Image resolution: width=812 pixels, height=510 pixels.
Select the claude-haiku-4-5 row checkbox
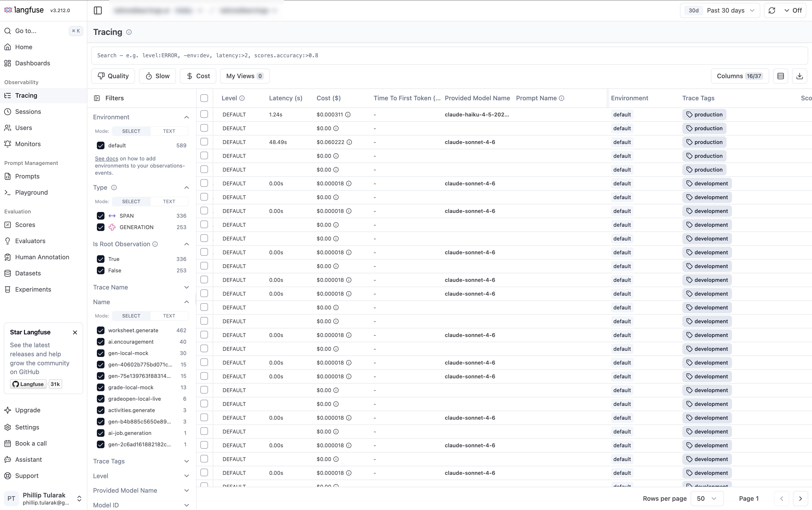pos(204,114)
